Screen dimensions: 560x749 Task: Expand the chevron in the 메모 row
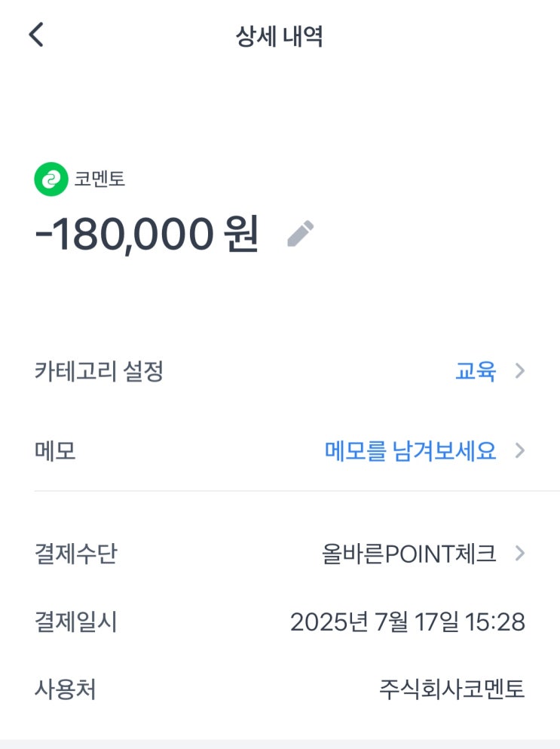519,451
